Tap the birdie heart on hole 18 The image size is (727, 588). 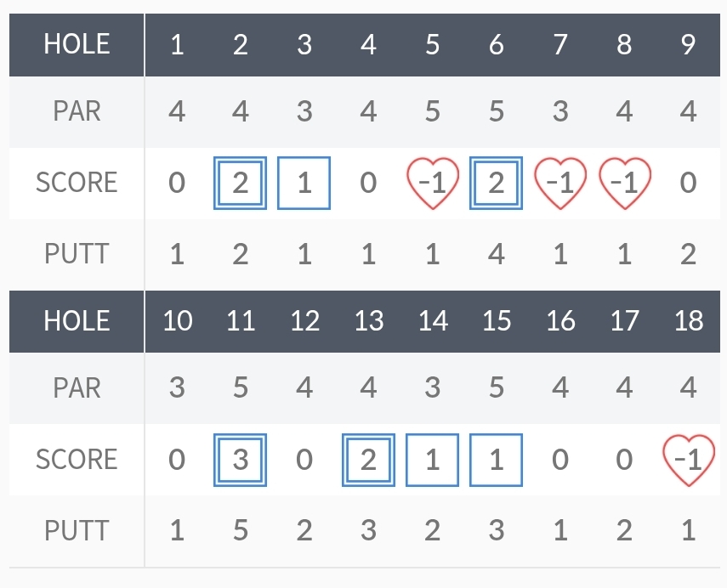click(x=689, y=460)
